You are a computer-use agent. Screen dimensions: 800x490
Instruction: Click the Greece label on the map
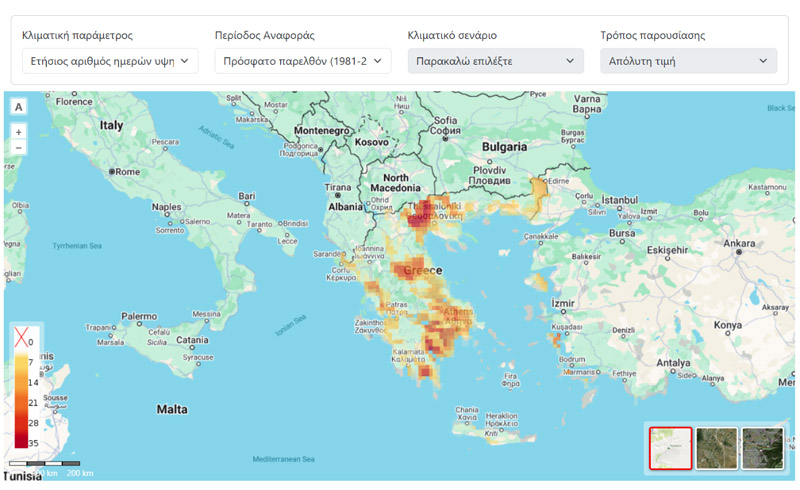coord(422,271)
